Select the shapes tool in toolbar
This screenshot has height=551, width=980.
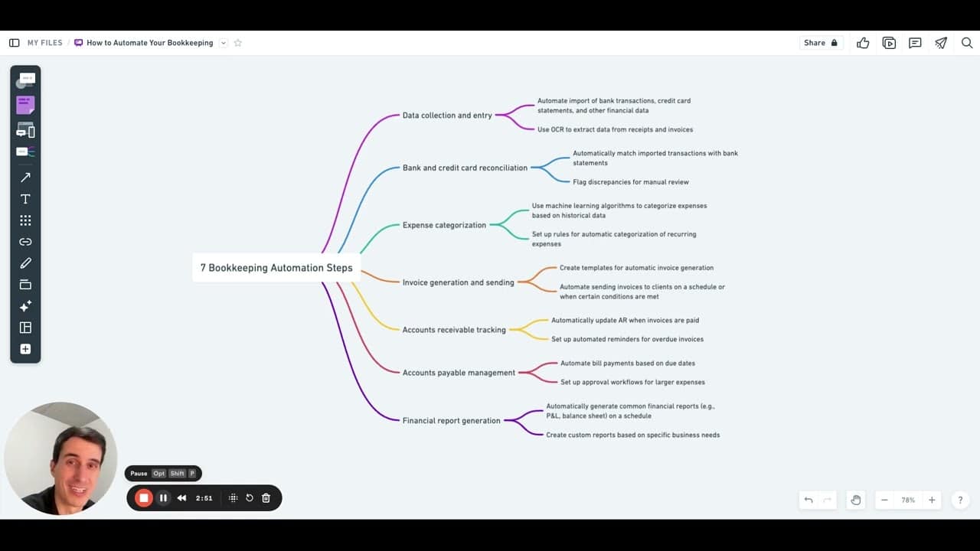(25, 80)
